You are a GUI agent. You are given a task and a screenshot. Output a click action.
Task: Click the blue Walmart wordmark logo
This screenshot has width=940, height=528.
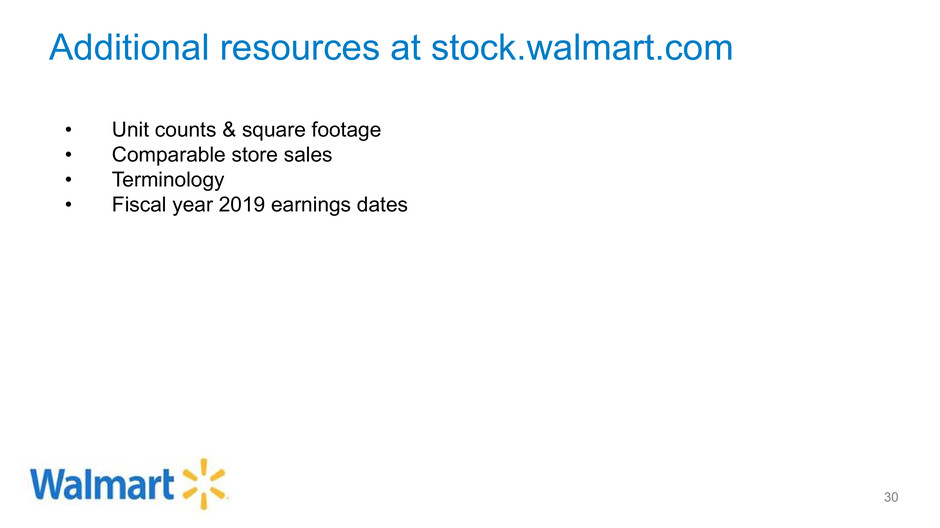[102, 484]
